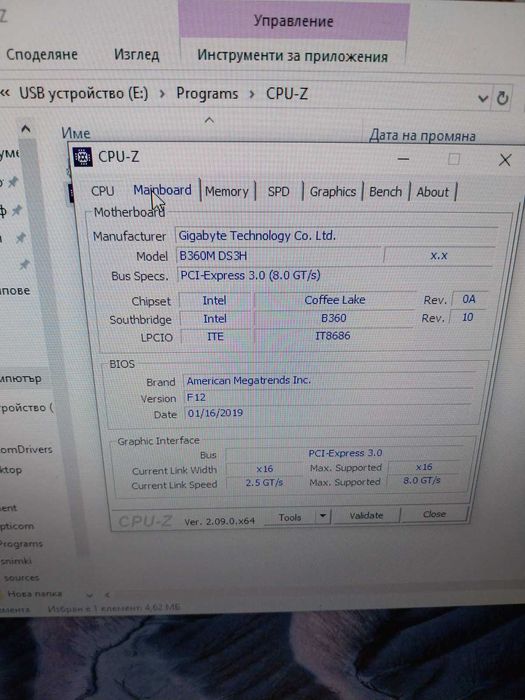Viewport: 525px width, 700px height.
Task: Open the Memory tab
Action: pos(227,192)
